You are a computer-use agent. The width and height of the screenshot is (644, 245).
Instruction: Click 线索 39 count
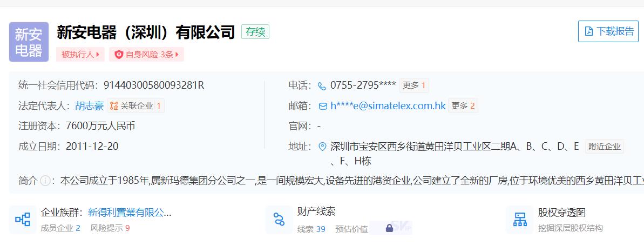coord(311,229)
